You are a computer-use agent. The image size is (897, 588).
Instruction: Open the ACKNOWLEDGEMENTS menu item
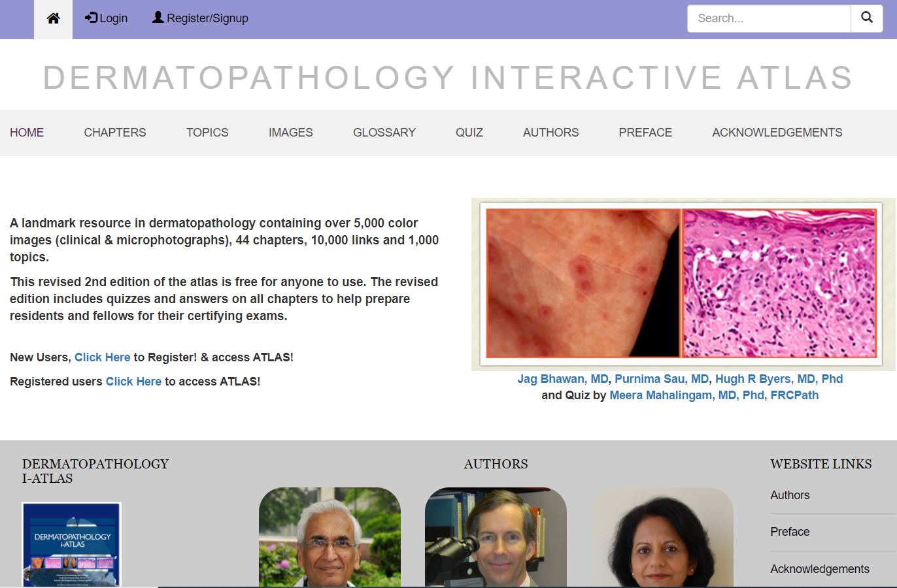tap(777, 133)
